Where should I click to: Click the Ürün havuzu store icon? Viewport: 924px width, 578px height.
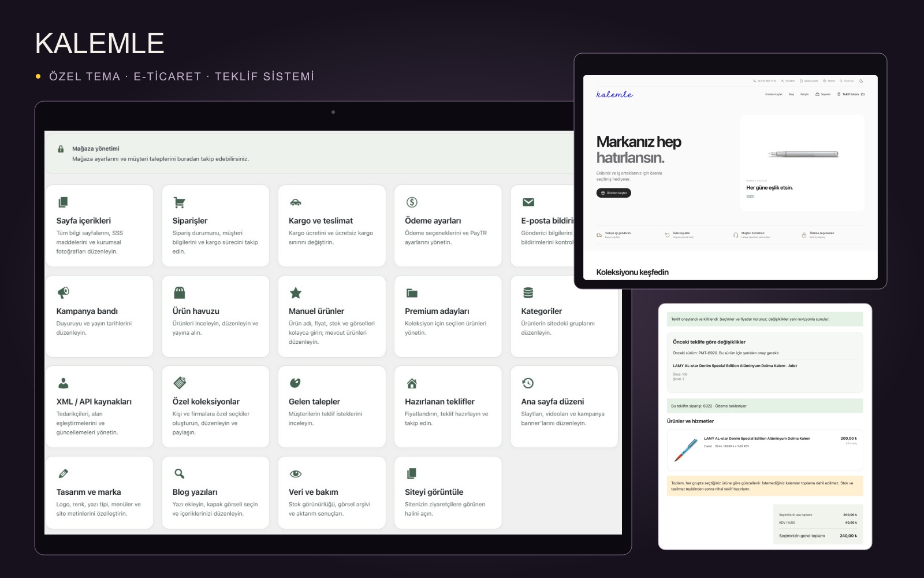point(180,292)
